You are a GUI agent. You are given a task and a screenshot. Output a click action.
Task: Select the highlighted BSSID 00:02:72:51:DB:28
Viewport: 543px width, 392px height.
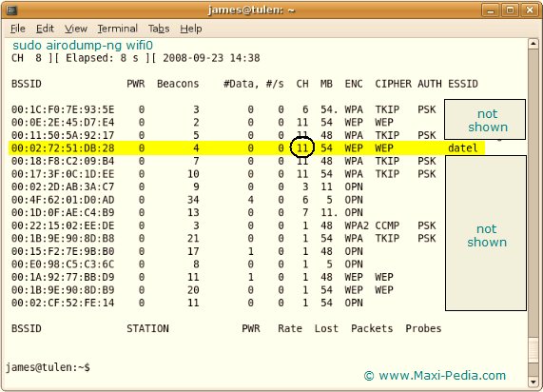pyautogui.click(x=63, y=148)
